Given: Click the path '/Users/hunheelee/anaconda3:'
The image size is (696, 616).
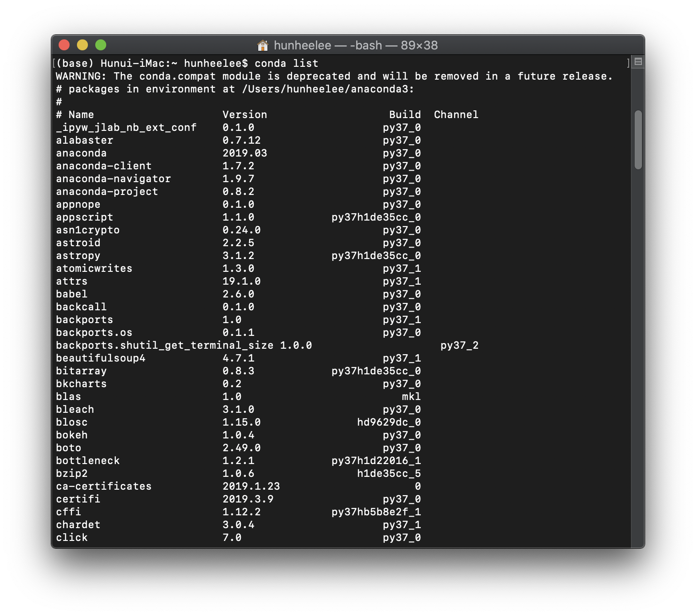Looking at the screenshot, I should click(328, 89).
